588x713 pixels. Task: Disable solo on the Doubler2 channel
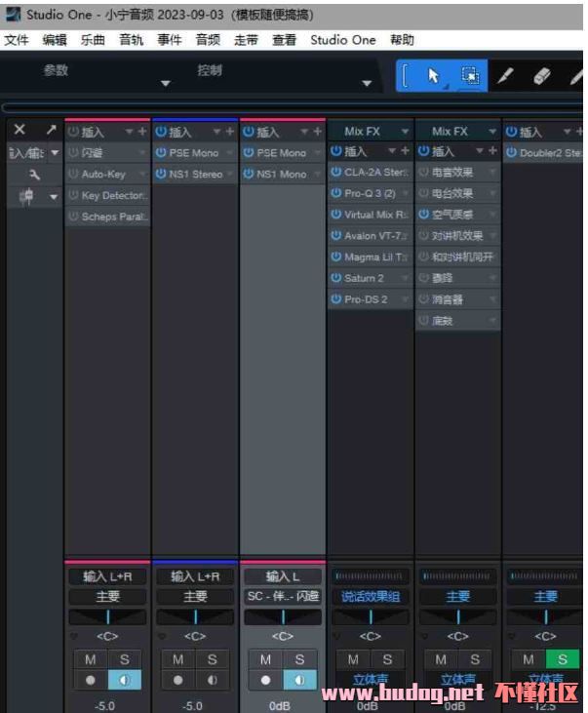[x=563, y=659]
